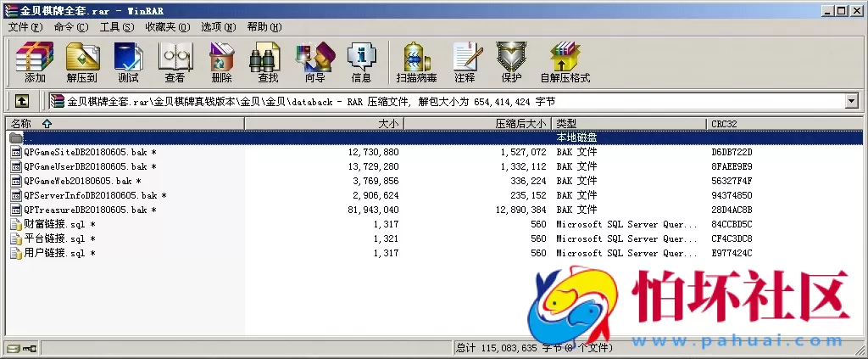Click 本地磁盘 type in parent row
868x359 pixels.
576,137
